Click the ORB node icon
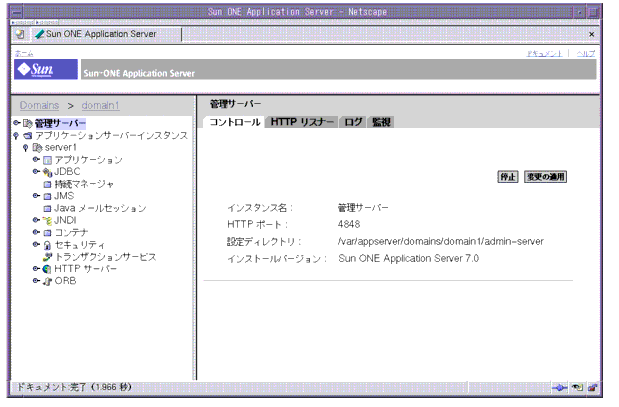Image resolution: width=619 pixels, height=407 pixels. (47, 281)
